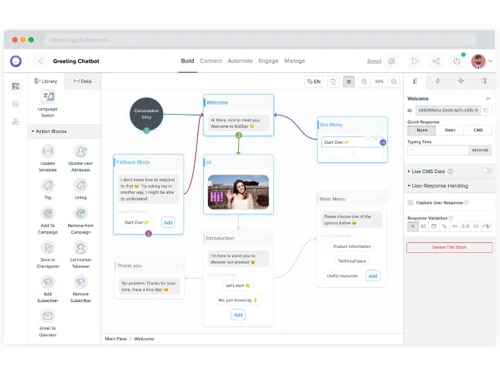Click the power icon with green dot

click(457, 61)
